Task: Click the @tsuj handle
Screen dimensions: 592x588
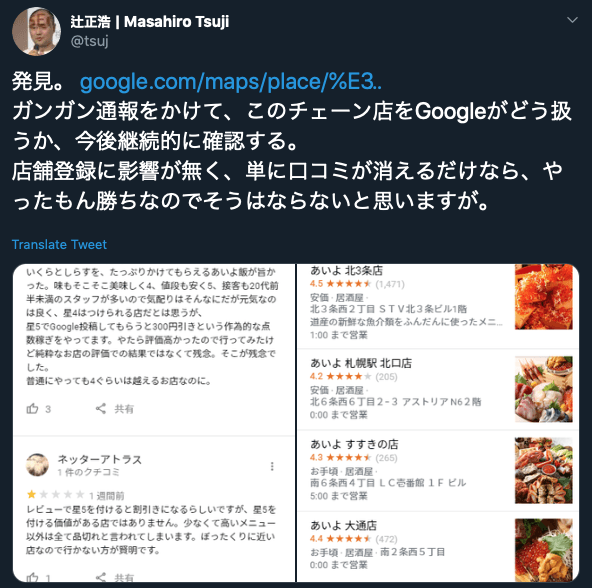Action: pyautogui.click(x=89, y=41)
